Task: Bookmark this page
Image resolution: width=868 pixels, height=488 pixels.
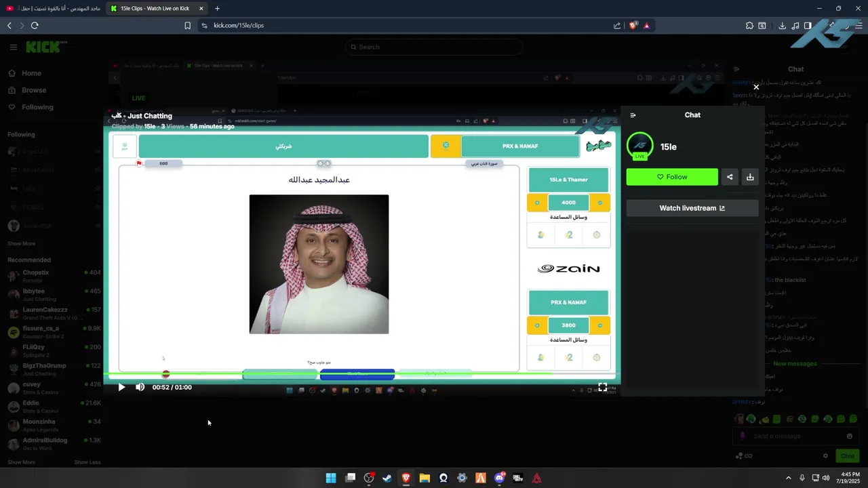Action: tap(188, 25)
